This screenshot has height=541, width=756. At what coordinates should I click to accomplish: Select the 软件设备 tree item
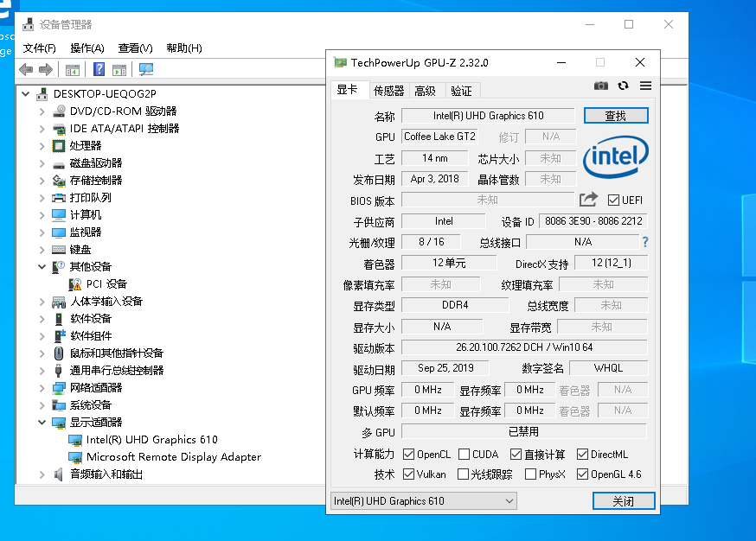[x=91, y=319]
